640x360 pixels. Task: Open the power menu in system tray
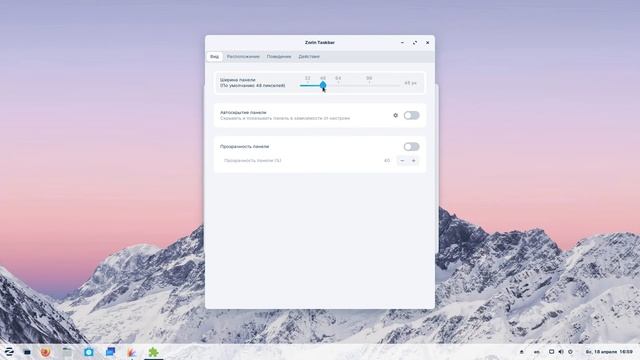pos(571,352)
